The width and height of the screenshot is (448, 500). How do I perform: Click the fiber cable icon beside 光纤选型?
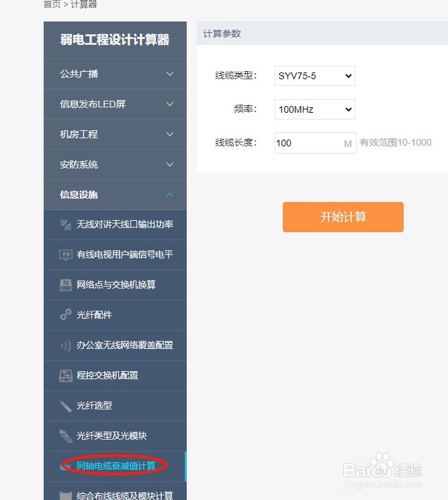(x=66, y=405)
